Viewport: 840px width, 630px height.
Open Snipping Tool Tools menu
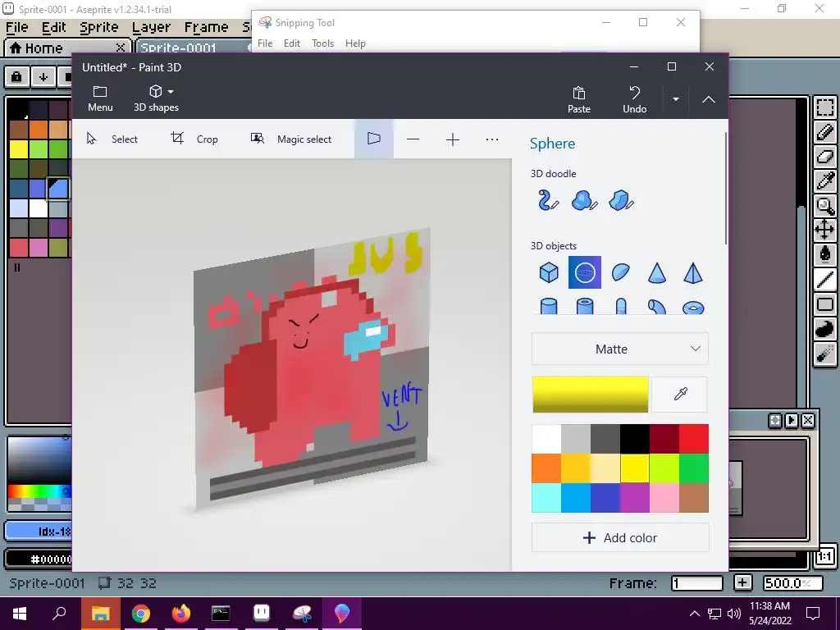coord(322,43)
